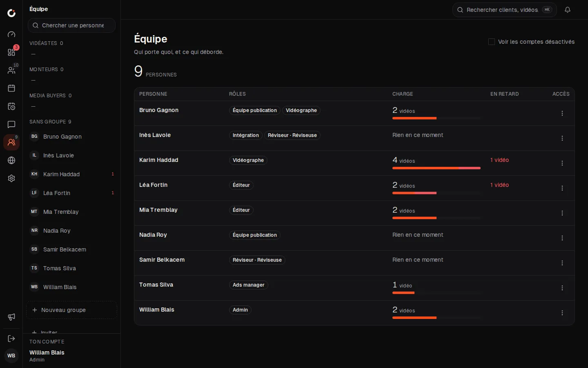Click Tomas Silva's charge progress bar
Image resolution: width=588 pixels, height=368 pixels.
click(436, 293)
